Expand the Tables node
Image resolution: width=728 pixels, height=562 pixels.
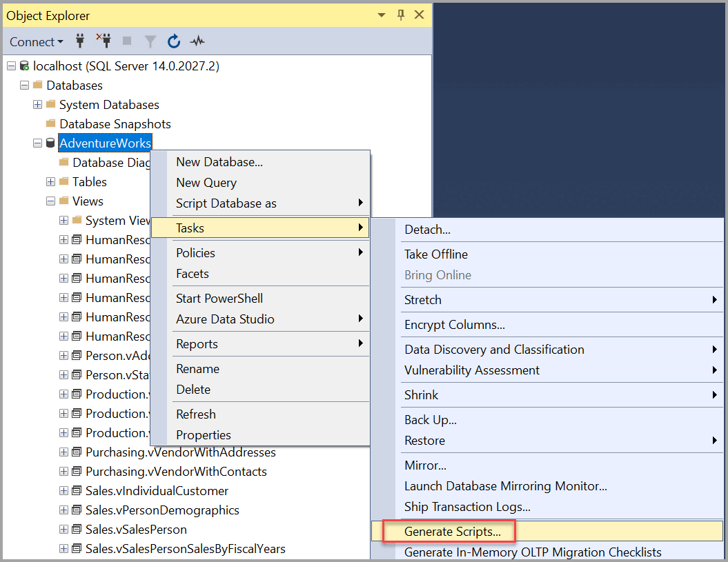coord(50,181)
